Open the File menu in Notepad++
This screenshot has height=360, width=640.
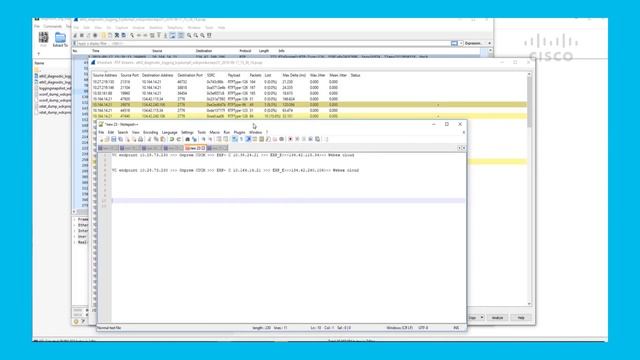101,132
